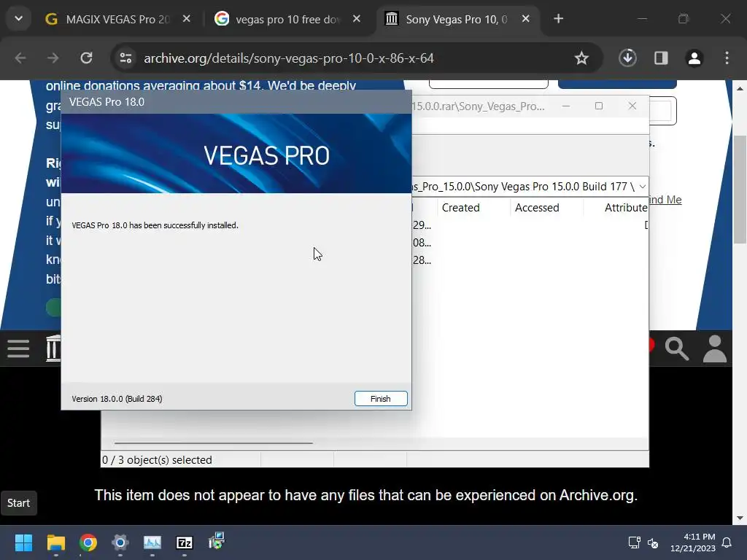
Task: Open the monitor graph app in taskbar
Action: (x=152, y=542)
